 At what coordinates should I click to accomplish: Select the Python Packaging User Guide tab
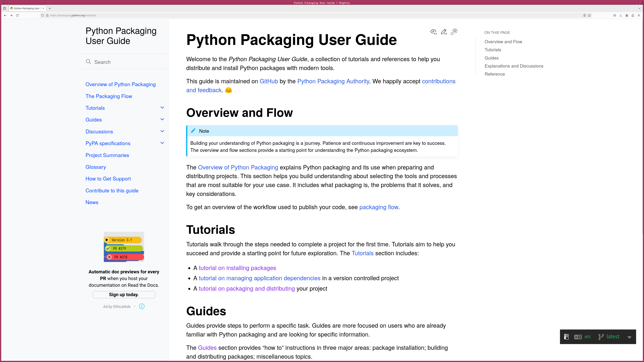click(x=26, y=9)
